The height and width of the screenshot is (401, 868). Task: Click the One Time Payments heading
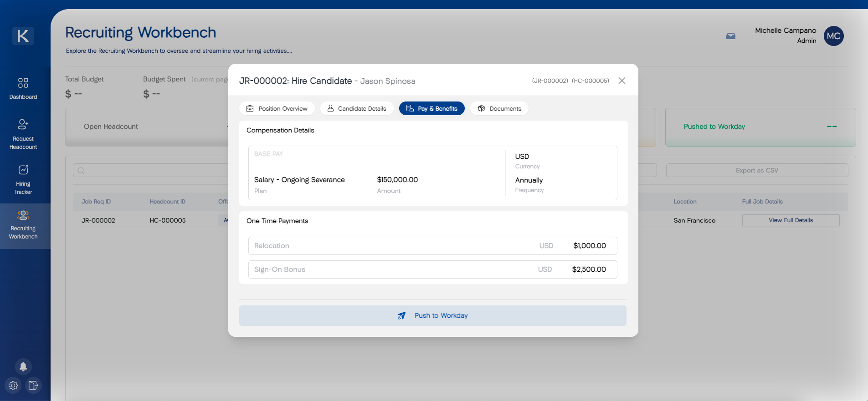click(277, 221)
